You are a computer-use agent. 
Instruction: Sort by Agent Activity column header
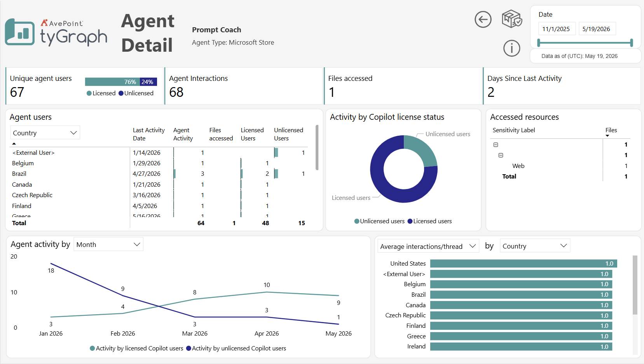(x=183, y=134)
